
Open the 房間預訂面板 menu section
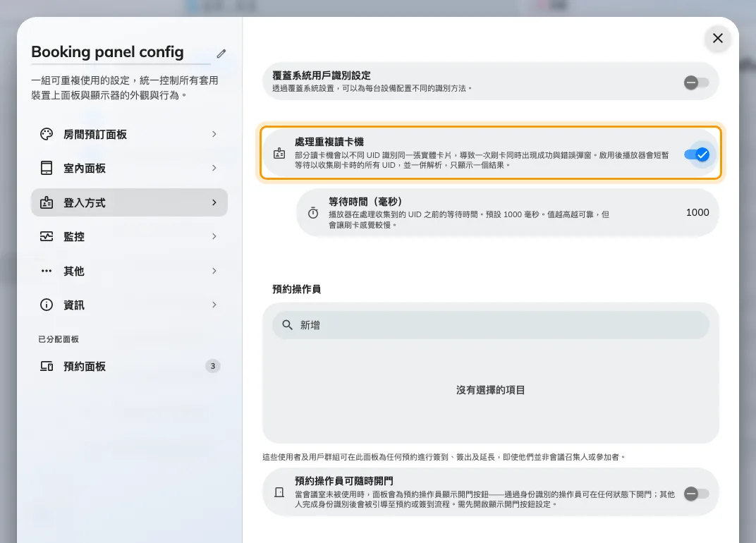(x=129, y=134)
